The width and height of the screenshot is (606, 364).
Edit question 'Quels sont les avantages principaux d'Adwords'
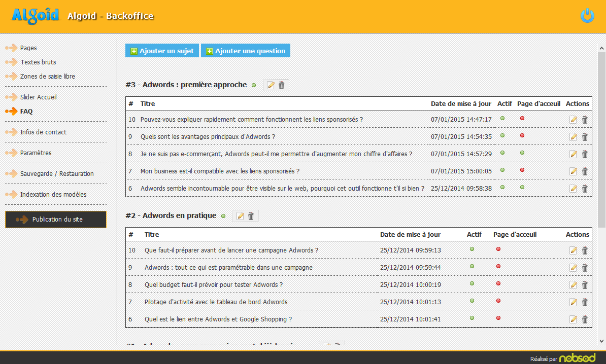pyautogui.click(x=573, y=137)
